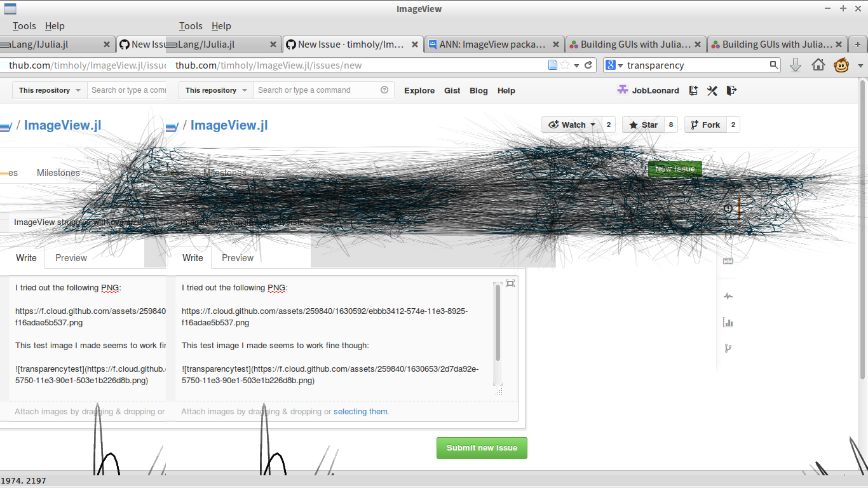This screenshot has height=488, width=868.
Task: Click the blue page icon in address bar
Action: pos(553,65)
